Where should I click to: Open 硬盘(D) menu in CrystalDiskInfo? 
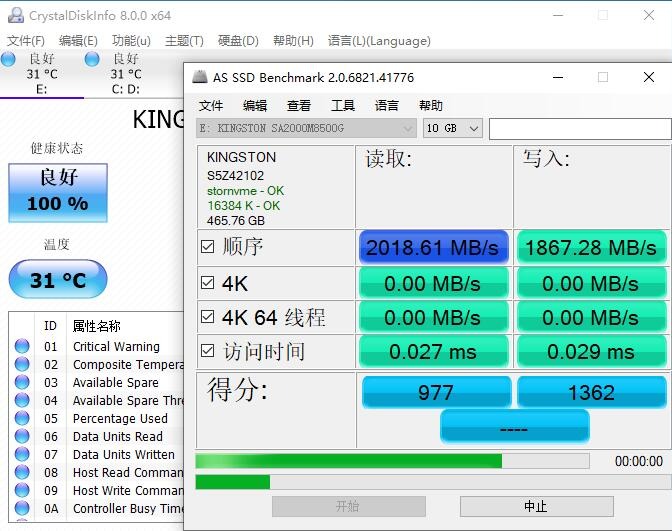(x=238, y=41)
